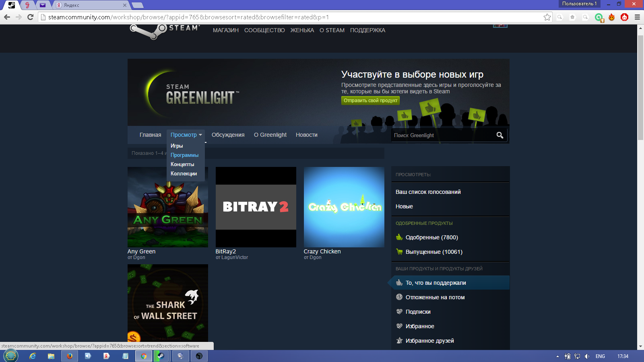Viewport: 644px width, 362px height.
Task: Click the page icon in address bar
Action: pyautogui.click(x=43, y=17)
